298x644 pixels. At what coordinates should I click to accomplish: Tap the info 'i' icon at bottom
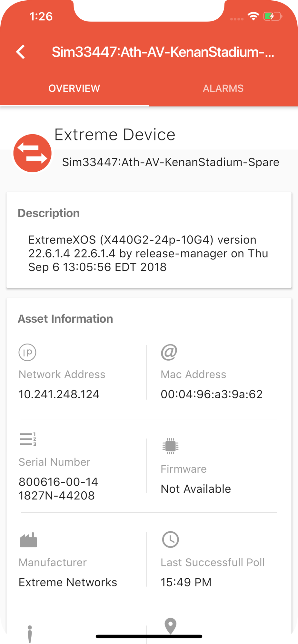30,634
